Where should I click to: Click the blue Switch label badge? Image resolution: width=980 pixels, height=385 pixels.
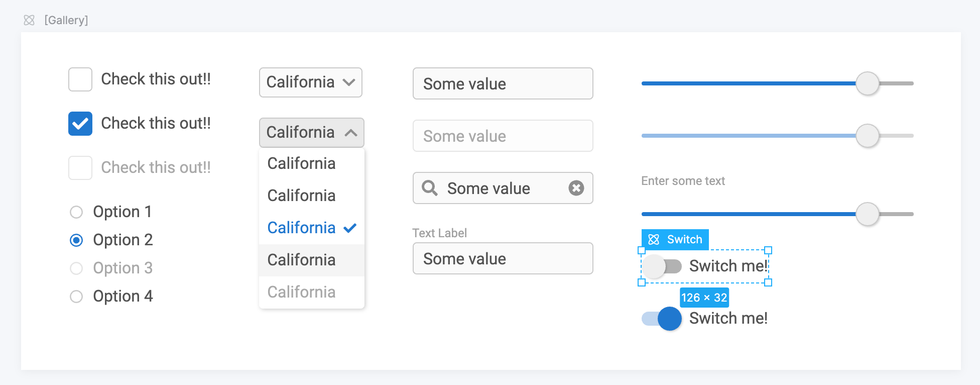pos(675,240)
